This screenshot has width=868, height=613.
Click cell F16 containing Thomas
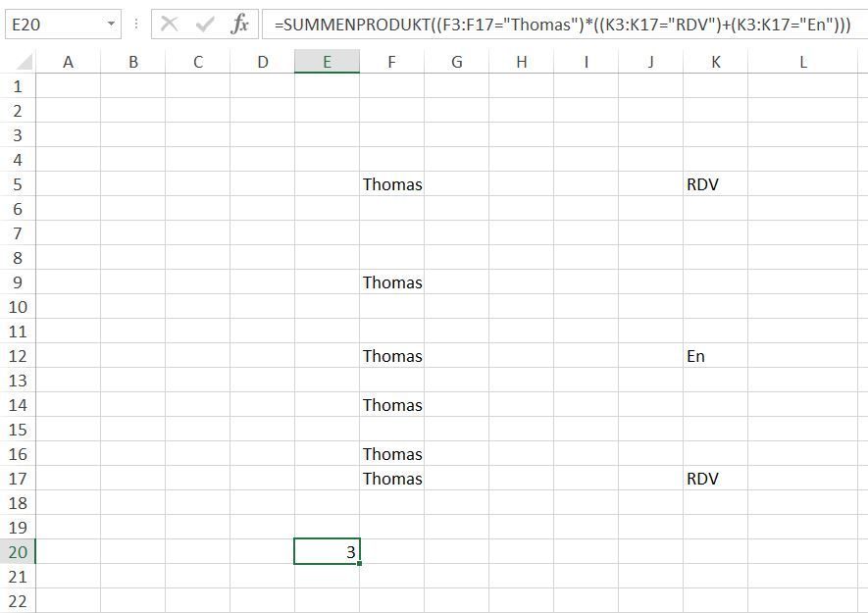[x=392, y=453]
